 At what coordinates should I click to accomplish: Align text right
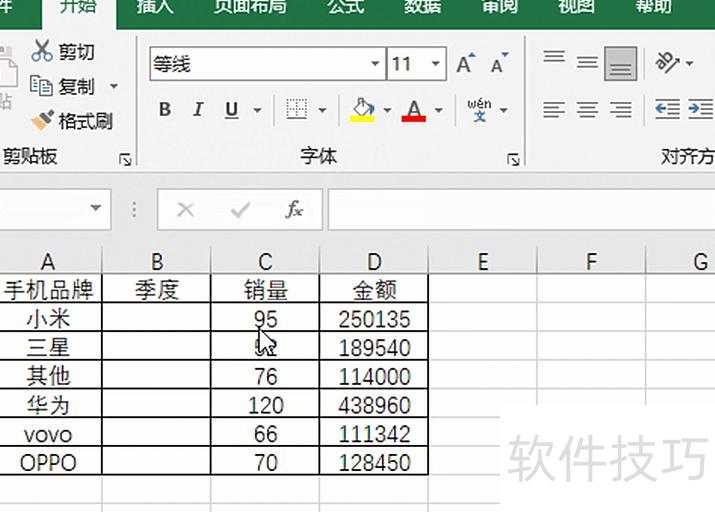(x=621, y=110)
